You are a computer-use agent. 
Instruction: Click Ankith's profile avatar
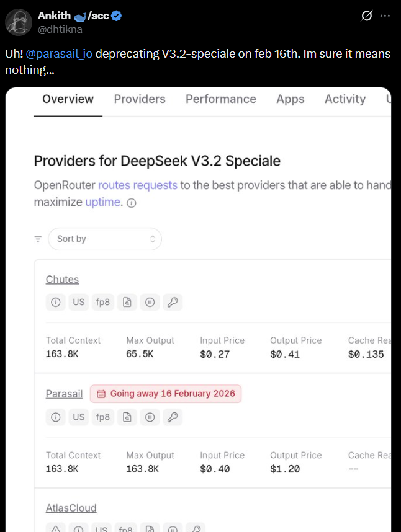click(19, 22)
